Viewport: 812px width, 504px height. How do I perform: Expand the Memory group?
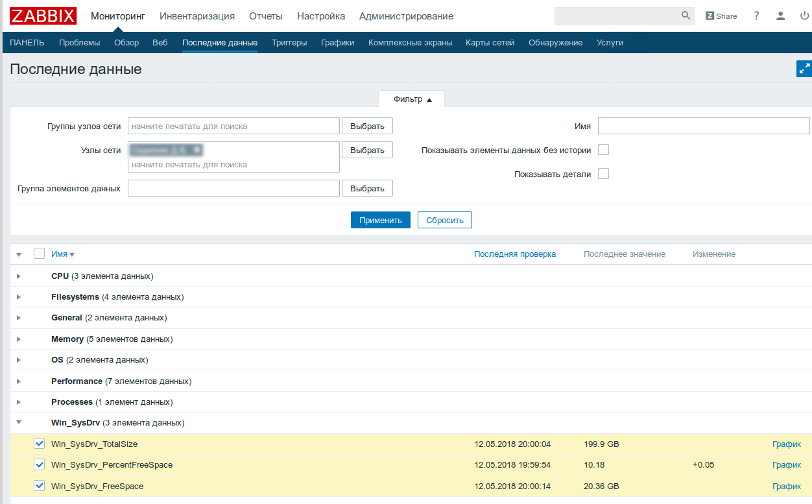tap(19, 339)
